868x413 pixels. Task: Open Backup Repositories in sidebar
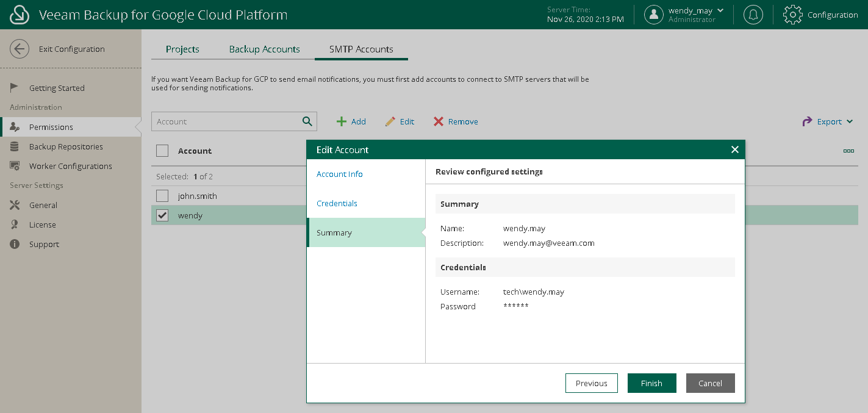coord(66,146)
